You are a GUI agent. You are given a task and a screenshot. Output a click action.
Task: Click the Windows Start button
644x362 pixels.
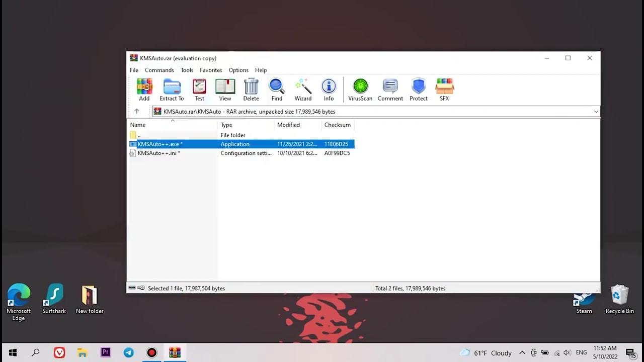coord(13,352)
